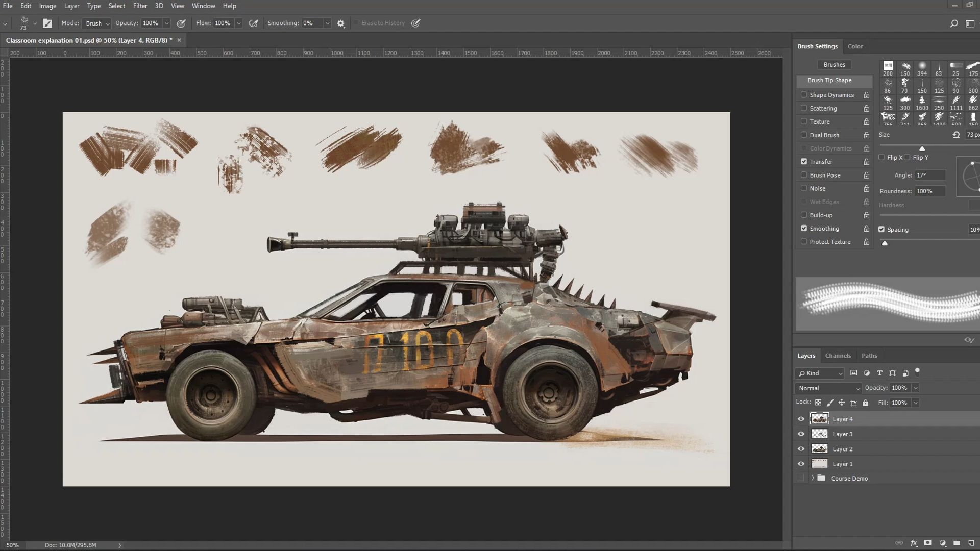Image resolution: width=980 pixels, height=551 pixels.
Task: Click the pressure-for-opacity icon beside Opacity
Action: (x=181, y=23)
